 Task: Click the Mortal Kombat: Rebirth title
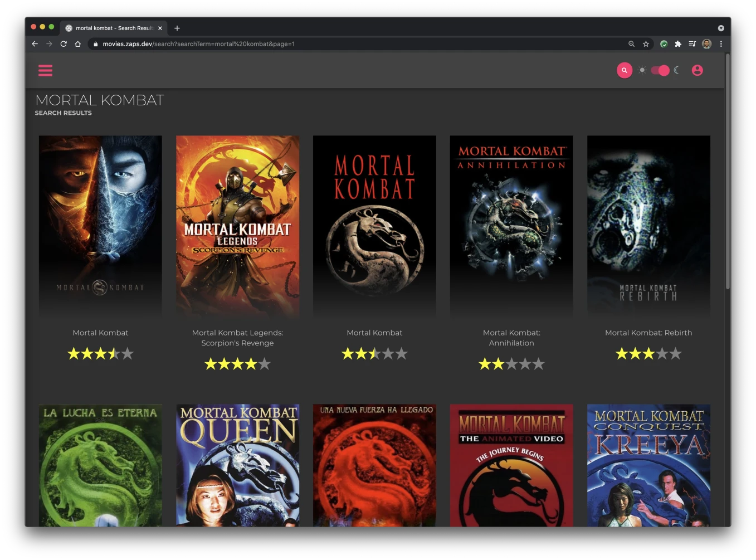[648, 333]
